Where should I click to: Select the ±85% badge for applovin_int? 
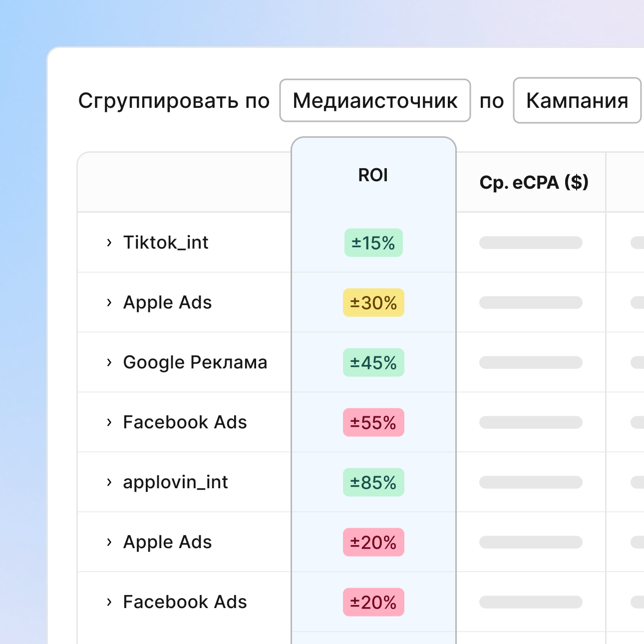point(373,482)
